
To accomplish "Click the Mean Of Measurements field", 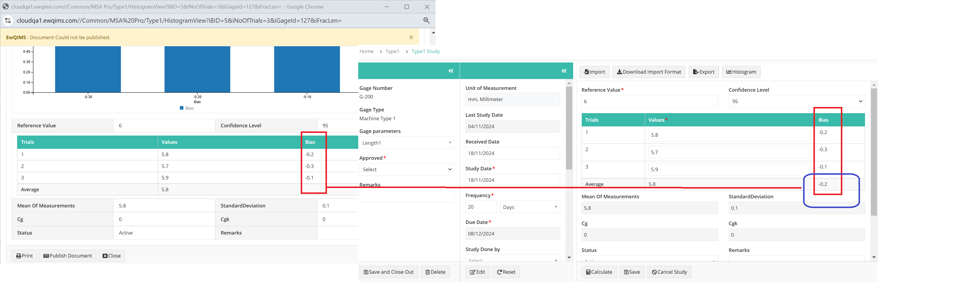I will click(x=650, y=208).
